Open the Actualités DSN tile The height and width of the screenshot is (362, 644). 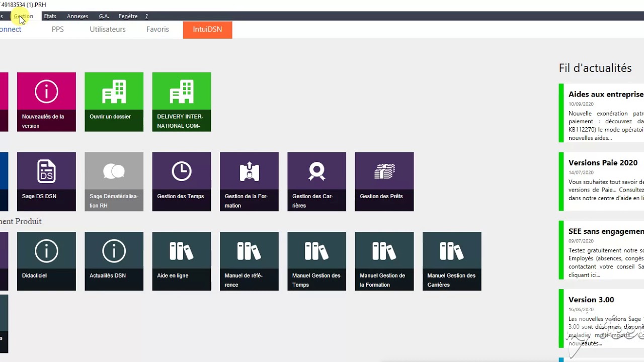click(x=114, y=261)
